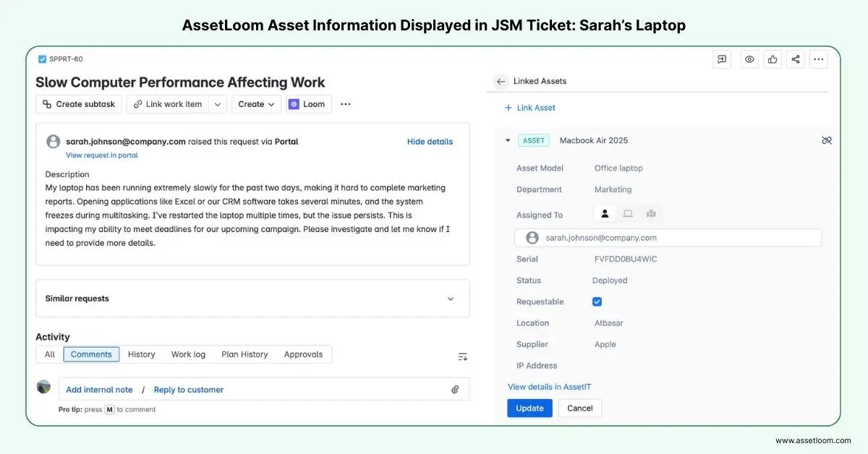Open the History tab
Screen dimensions: 868x454
coord(142,354)
